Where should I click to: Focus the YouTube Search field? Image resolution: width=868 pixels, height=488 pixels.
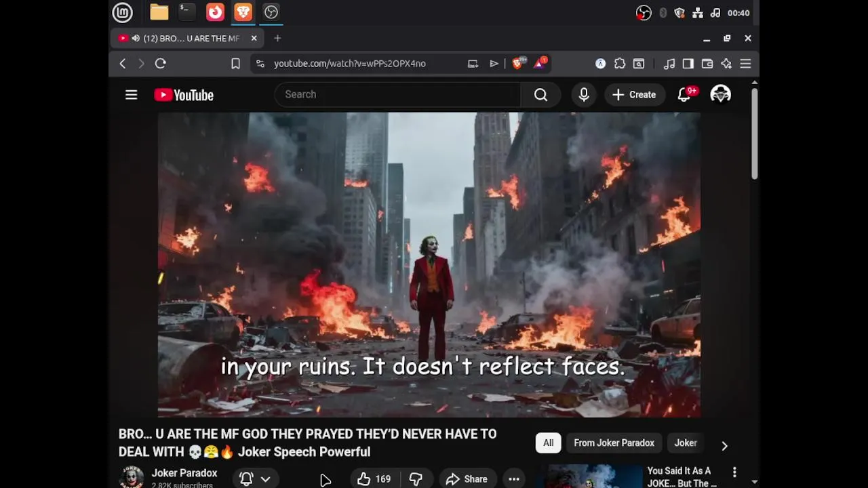[x=397, y=95]
